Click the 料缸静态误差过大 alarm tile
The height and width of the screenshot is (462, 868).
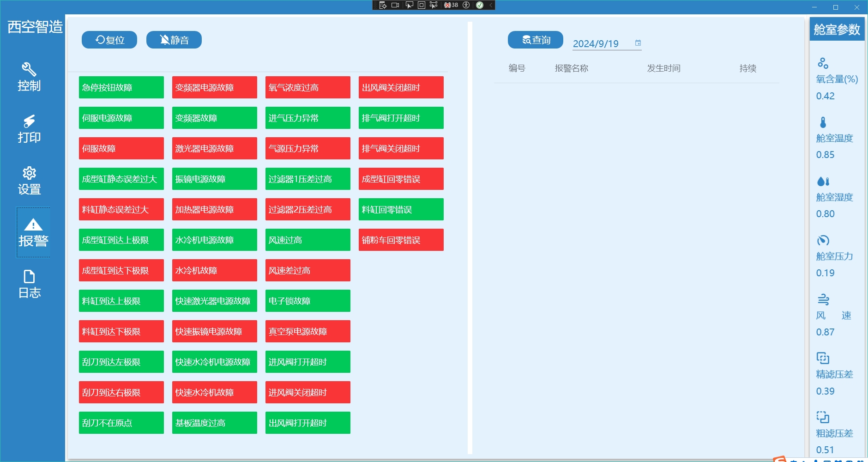pyautogui.click(x=121, y=209)
